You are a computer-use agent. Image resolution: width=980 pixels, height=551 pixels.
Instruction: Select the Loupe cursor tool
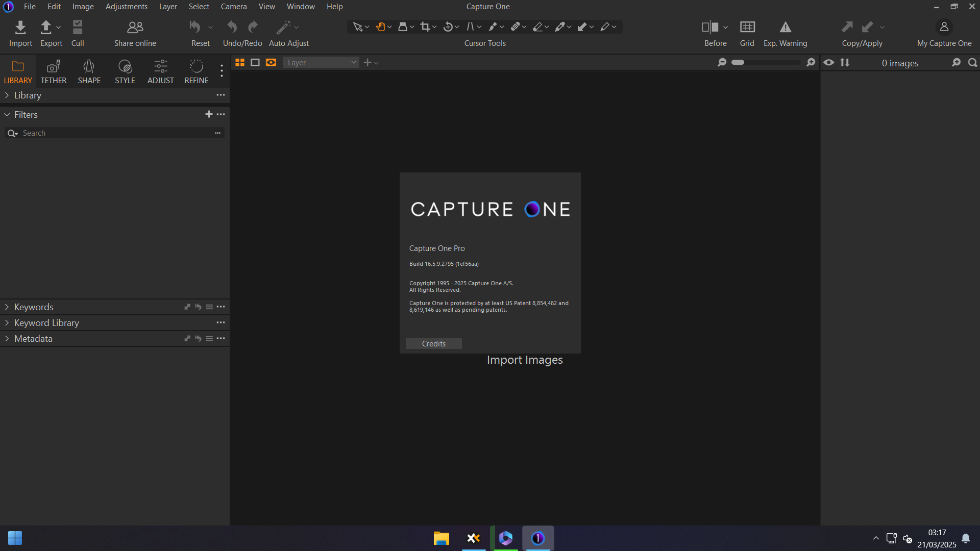403,27
